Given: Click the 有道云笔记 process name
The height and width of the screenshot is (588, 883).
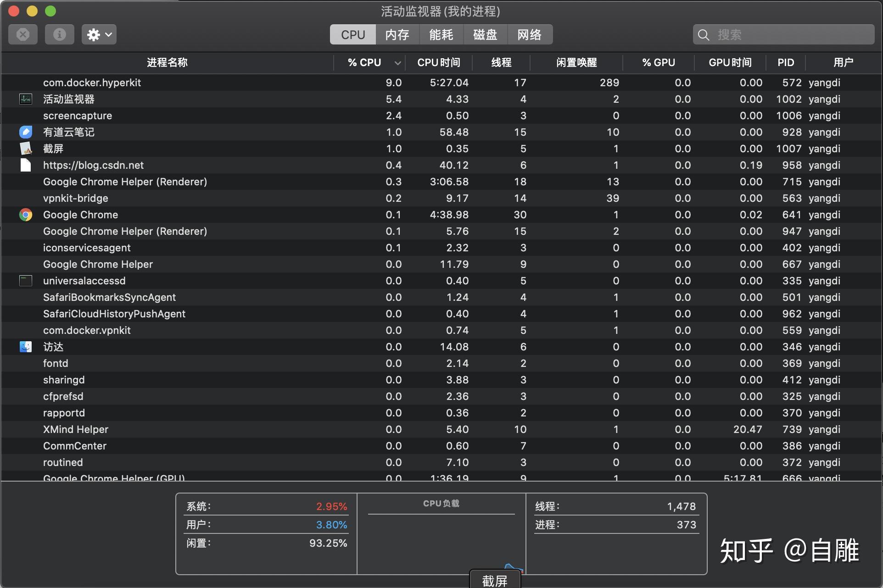Looking at the screenshot, I should pyautogui.click(x=69, y=132).
